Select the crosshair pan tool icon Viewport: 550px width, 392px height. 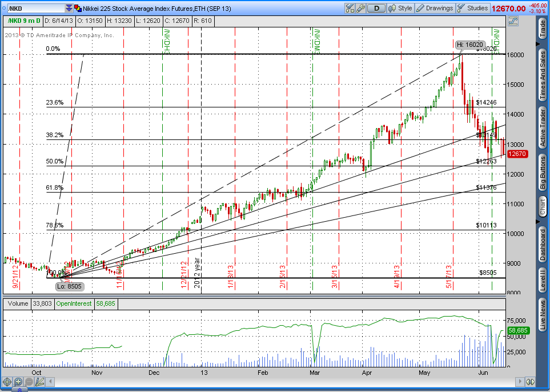[7, 382]
